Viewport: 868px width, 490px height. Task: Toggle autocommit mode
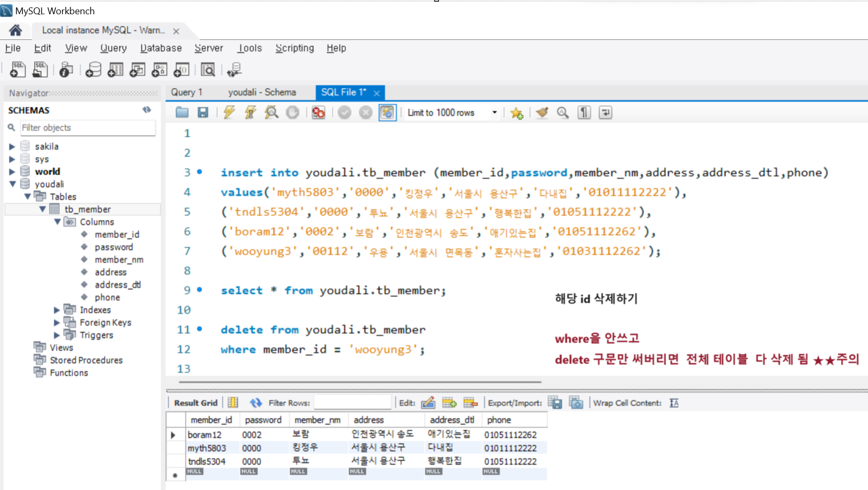(x=387, y=112)
